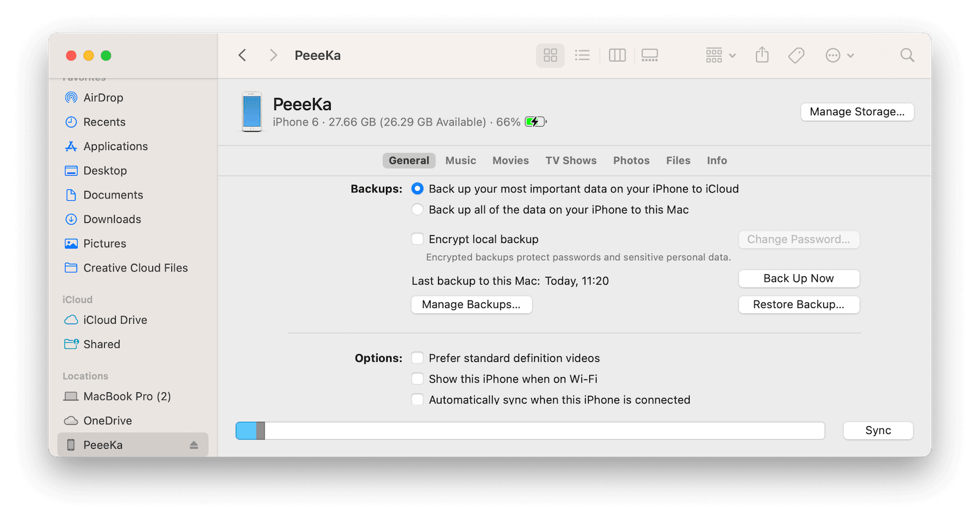Click the Edit Tags icon
This screenshot has width=980, height=521.
[796, 56]
